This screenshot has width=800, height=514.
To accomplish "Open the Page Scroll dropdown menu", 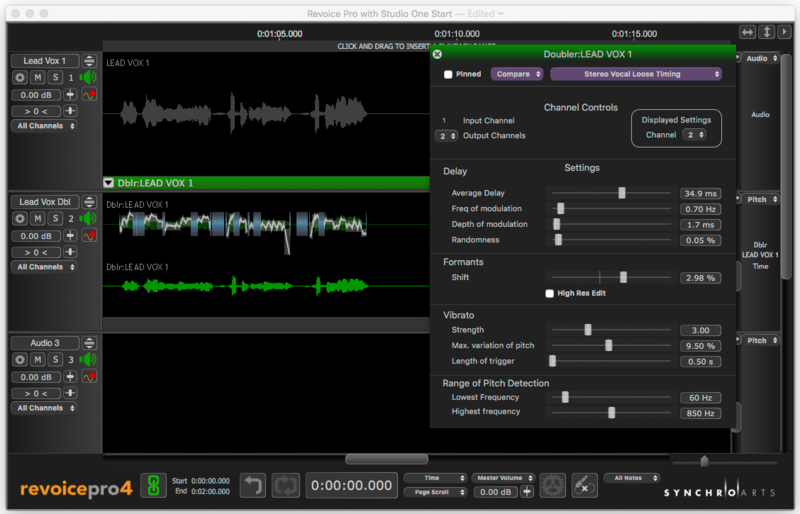I will tap(435, 492).
